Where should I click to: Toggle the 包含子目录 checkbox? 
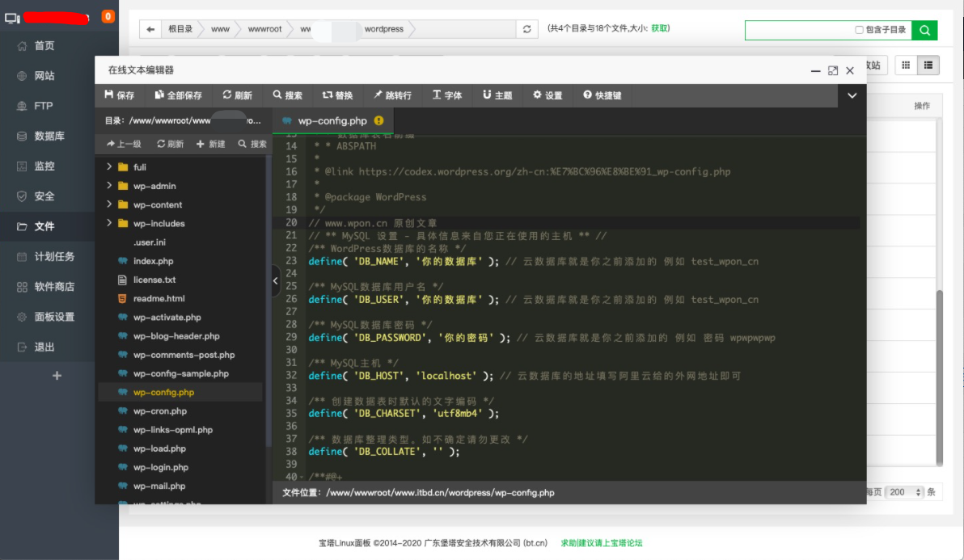pyautogui.click(x=859, y=29)
